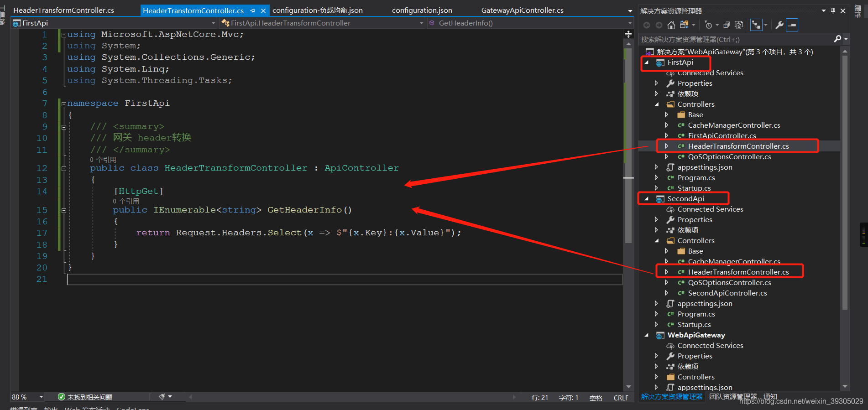Toggle the nested tree view icon
Screen dimensions: 868x410
756,25
